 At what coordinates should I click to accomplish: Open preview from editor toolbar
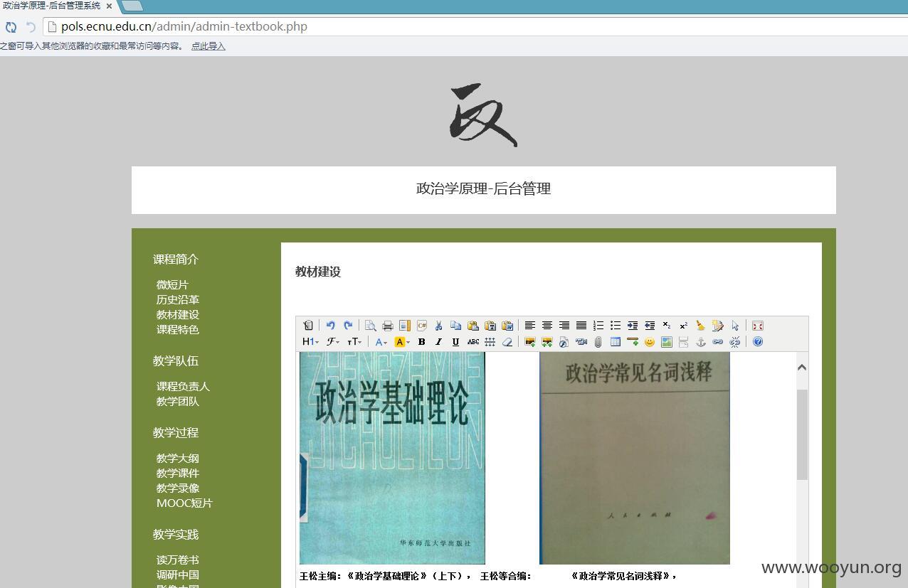[371, 326]
